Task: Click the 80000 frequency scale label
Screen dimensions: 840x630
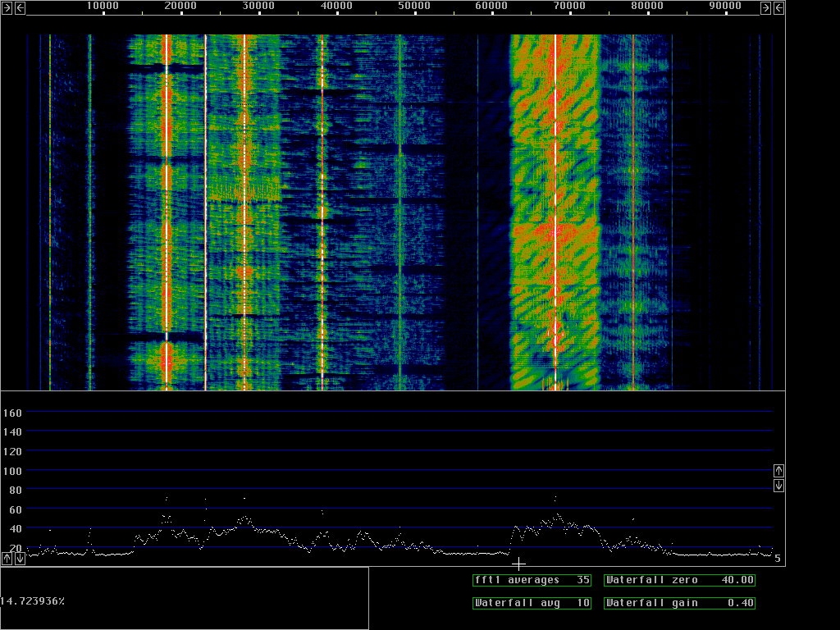Action: [x=647, y=6]
